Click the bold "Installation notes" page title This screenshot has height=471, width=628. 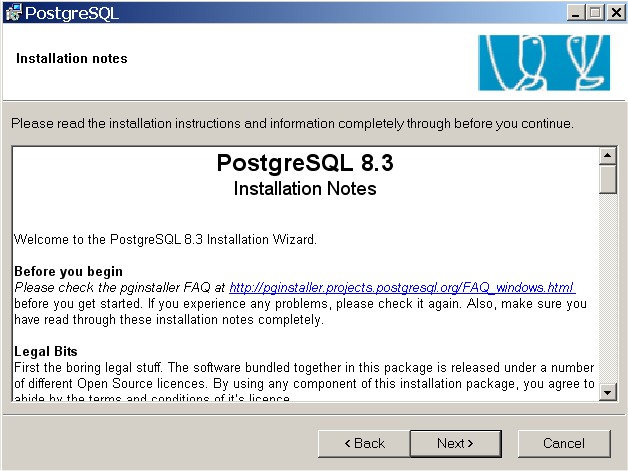[72, 58]
